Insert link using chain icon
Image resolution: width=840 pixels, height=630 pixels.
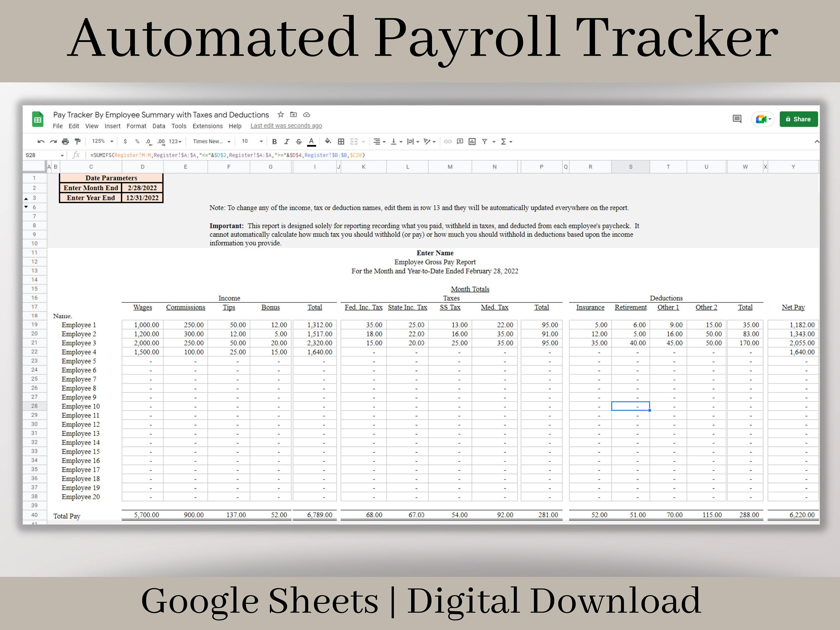coord(448,142)
